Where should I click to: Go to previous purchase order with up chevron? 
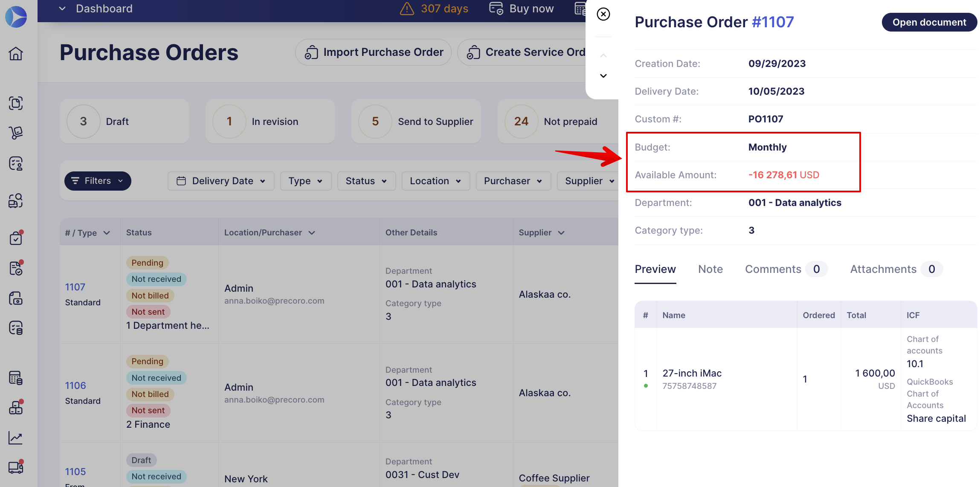coord(603,55)
